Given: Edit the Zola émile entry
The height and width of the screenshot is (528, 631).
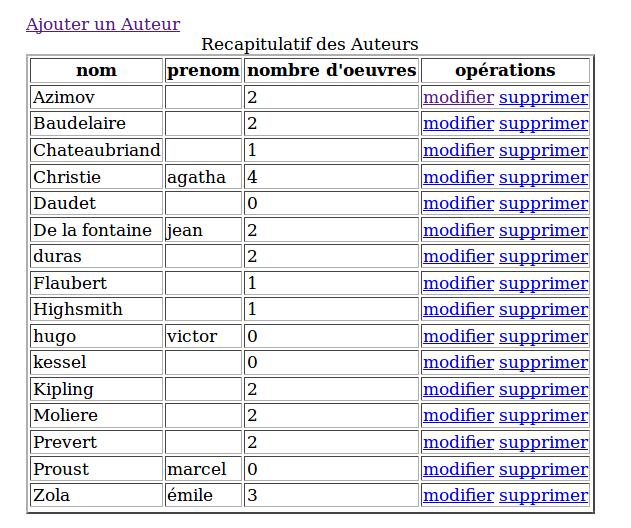Looking at the screenshot, I should [x=458, y=496].
